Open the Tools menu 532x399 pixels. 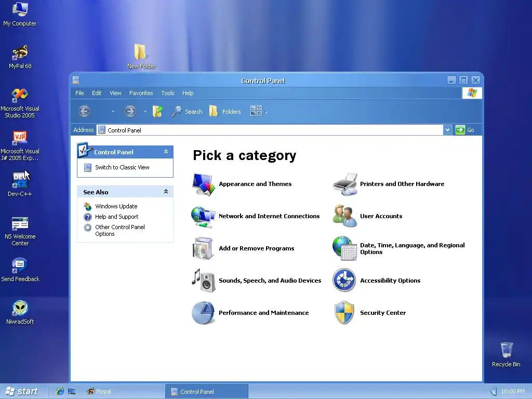pyautogui.click(x=168, y=93)
